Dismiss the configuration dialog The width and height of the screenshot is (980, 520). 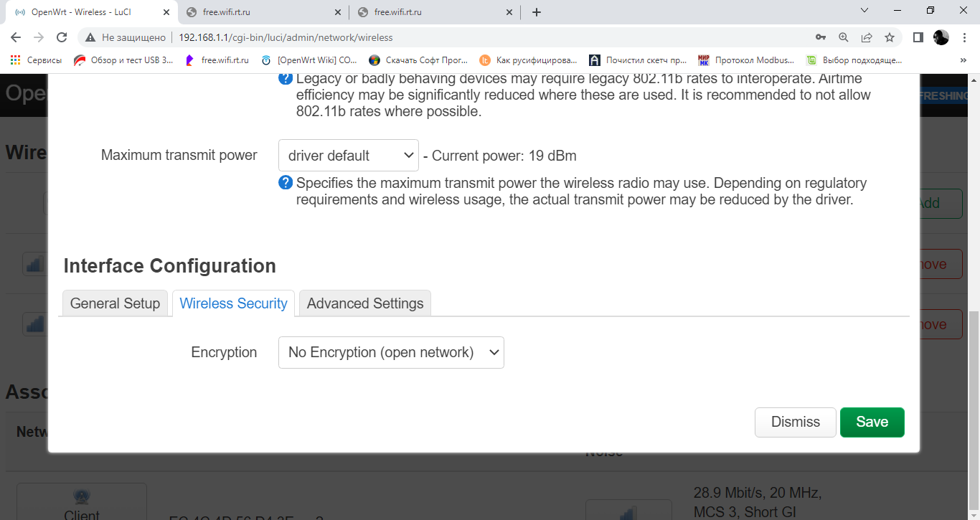[x=795, y=422]
